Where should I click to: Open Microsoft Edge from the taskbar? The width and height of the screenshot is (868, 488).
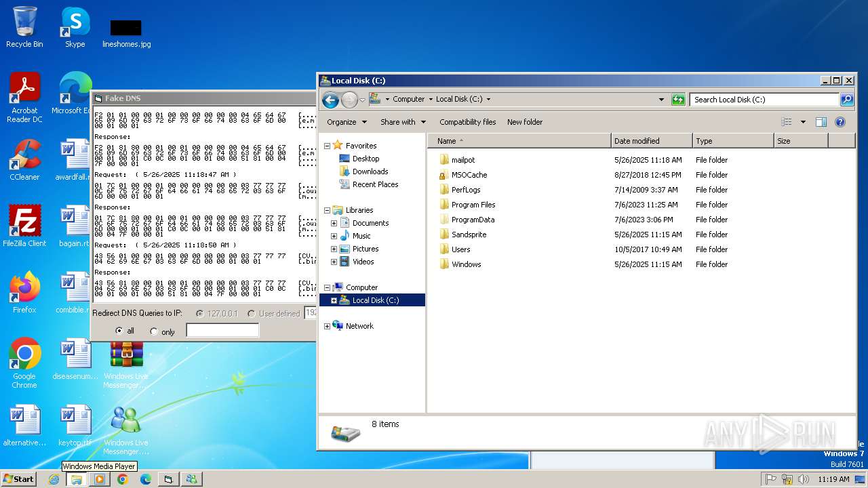(x=145, y=479)
